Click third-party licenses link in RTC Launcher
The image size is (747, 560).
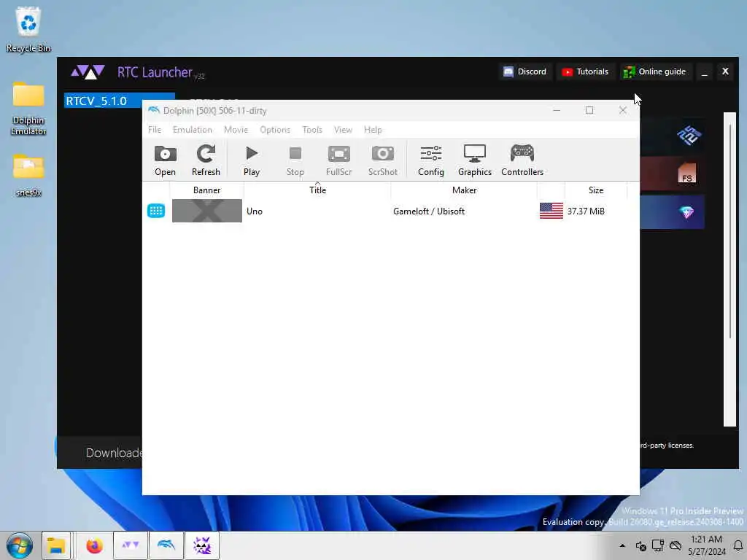(x=667, y=446)
